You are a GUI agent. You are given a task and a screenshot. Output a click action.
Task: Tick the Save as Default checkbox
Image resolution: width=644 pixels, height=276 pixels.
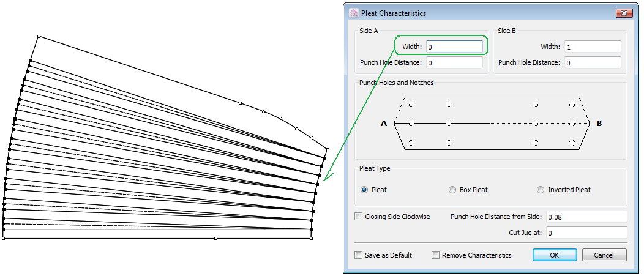[x=359, y=255]
